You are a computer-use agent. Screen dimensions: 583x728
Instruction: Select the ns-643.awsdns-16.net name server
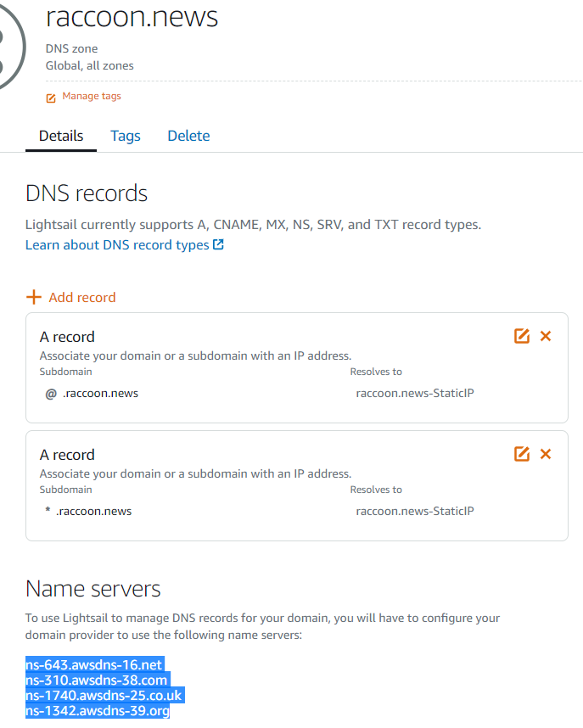click(x=93, y=664)
